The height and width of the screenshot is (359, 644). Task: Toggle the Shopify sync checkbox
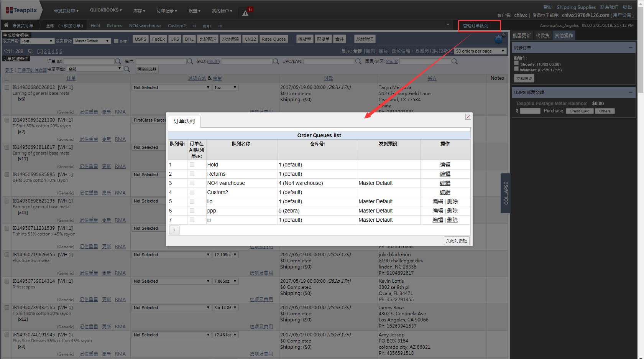pyautogui.click(x=516, y=63)
